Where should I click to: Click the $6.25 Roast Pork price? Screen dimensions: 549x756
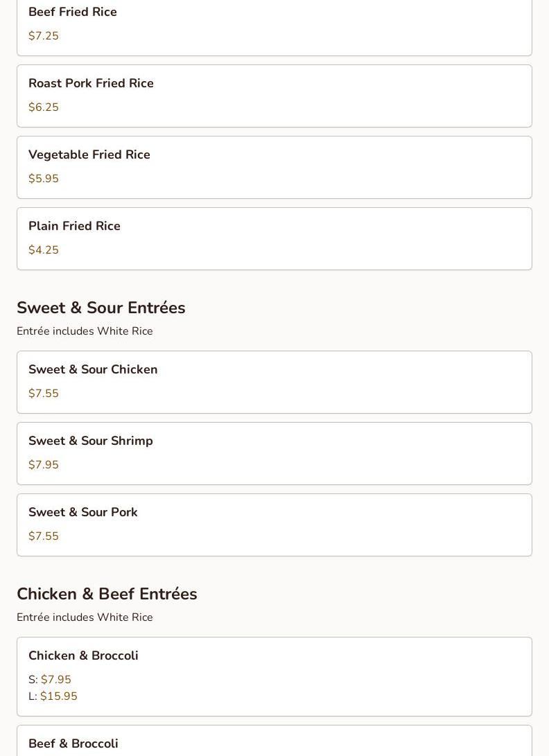point(44,107)
